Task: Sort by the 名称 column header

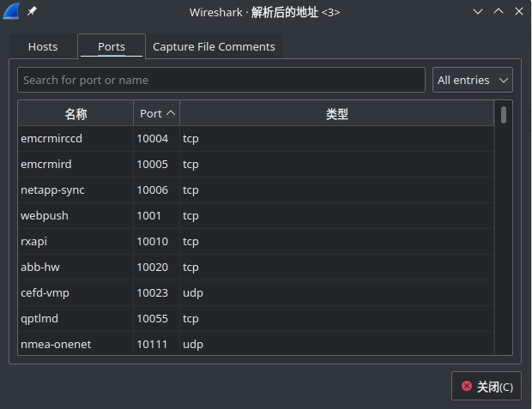Action: tap(76, 113)
